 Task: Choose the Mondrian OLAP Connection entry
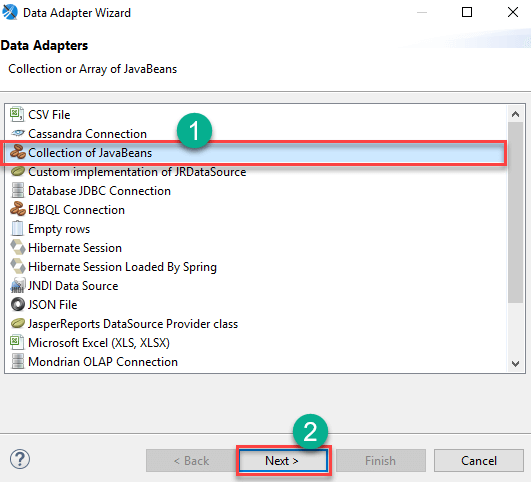103,362
